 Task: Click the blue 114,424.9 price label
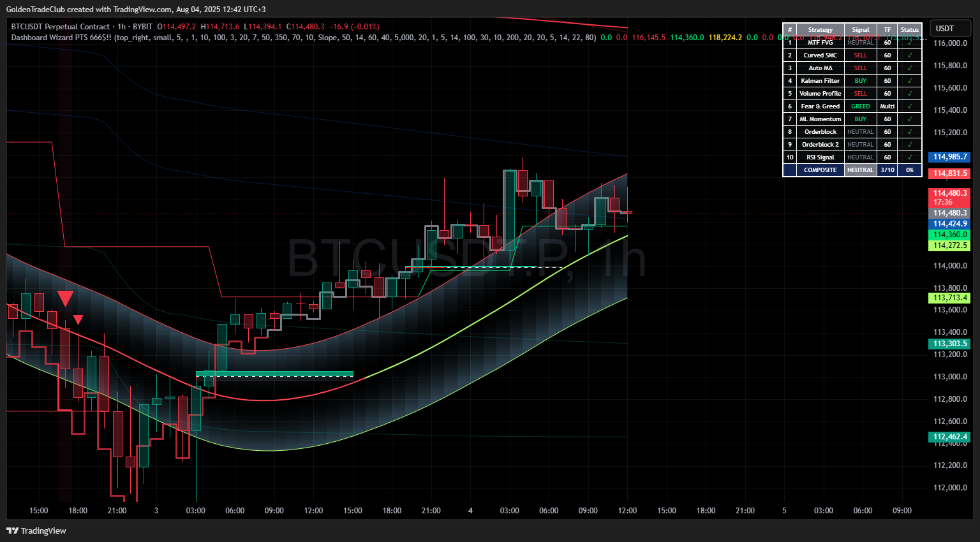point(949,224)
